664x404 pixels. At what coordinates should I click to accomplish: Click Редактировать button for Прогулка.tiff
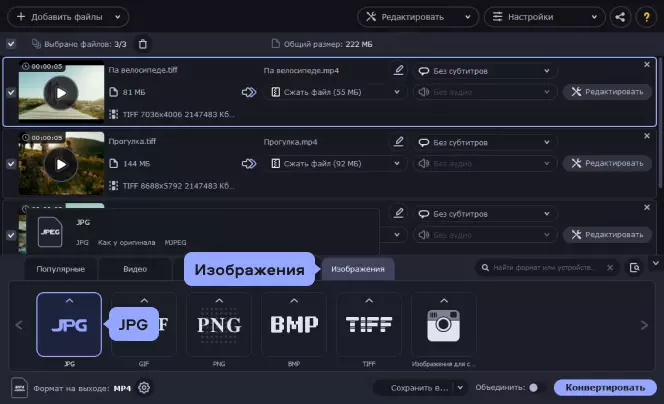[607, 163]
